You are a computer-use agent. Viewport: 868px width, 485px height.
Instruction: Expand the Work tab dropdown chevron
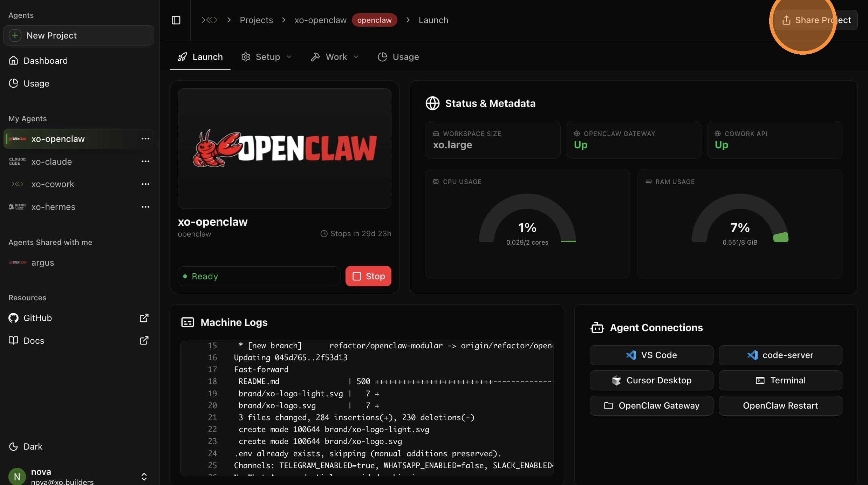[x=356, y=57]
